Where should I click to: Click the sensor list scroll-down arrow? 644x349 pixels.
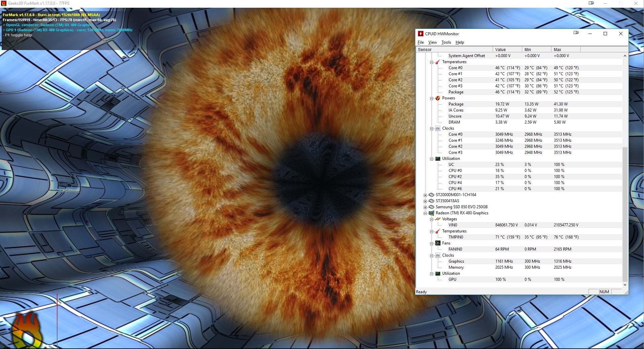tap(625, 285)
